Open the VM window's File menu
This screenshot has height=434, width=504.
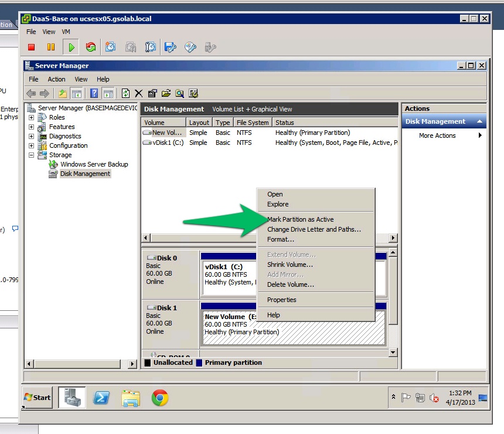[x=31, y=32]
